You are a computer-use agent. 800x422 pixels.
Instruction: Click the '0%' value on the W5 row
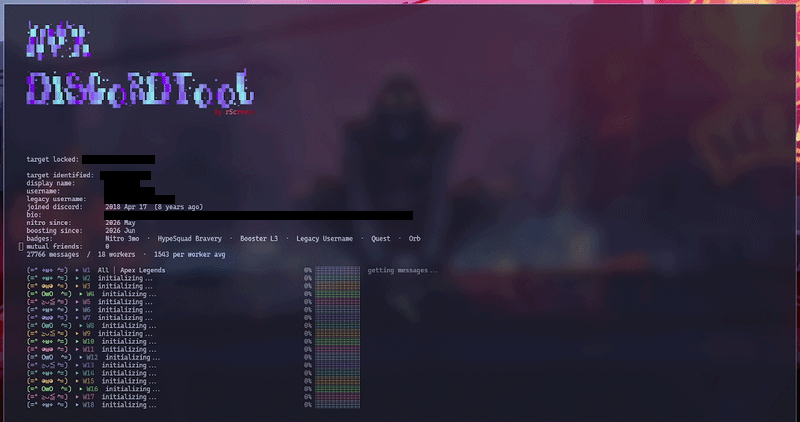pyautogui.click(x=308, y=302)
